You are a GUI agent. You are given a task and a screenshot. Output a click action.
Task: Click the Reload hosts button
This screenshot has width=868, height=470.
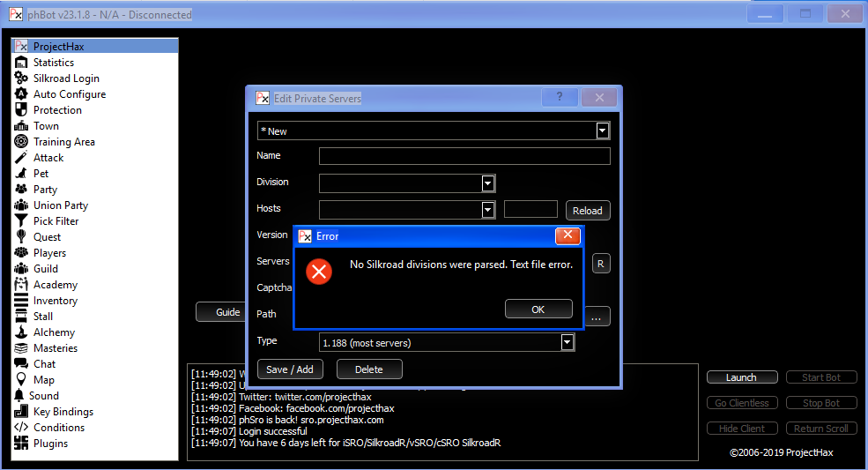[x=587, y=211]
